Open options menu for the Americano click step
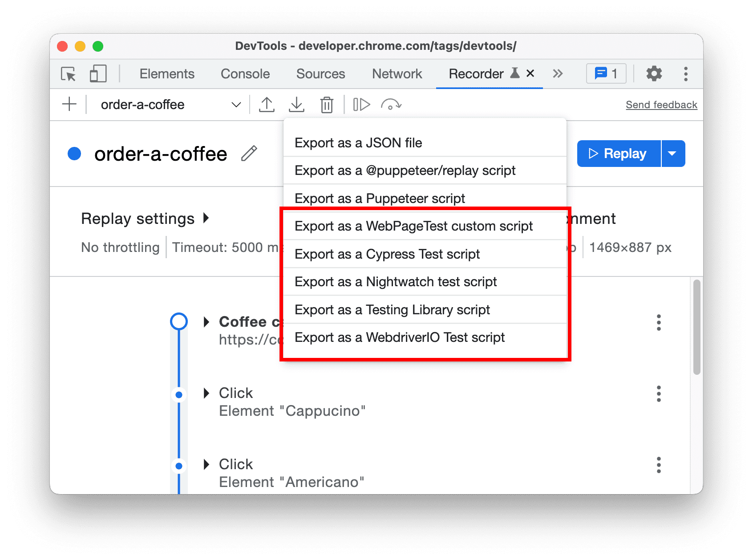The width and height of the screenshot is (753, 560). (x=658, y=465)
